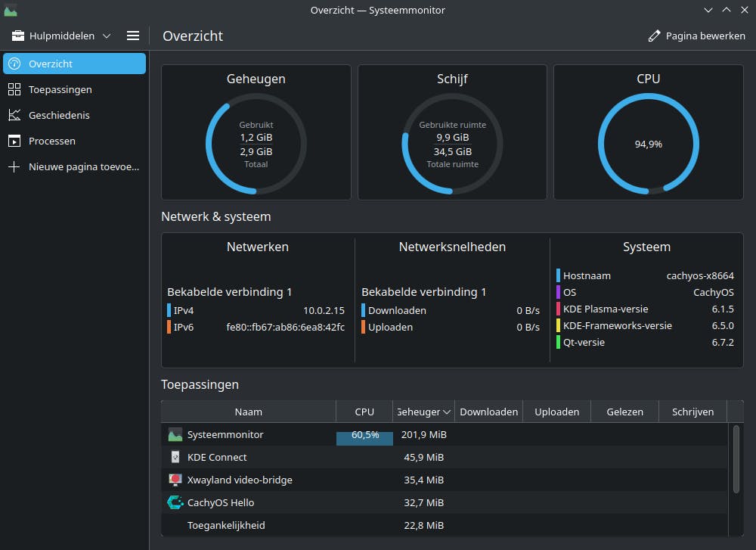Sort by Geheugen column header
Screen dimensions: 756x550
[x=423, y=412]
